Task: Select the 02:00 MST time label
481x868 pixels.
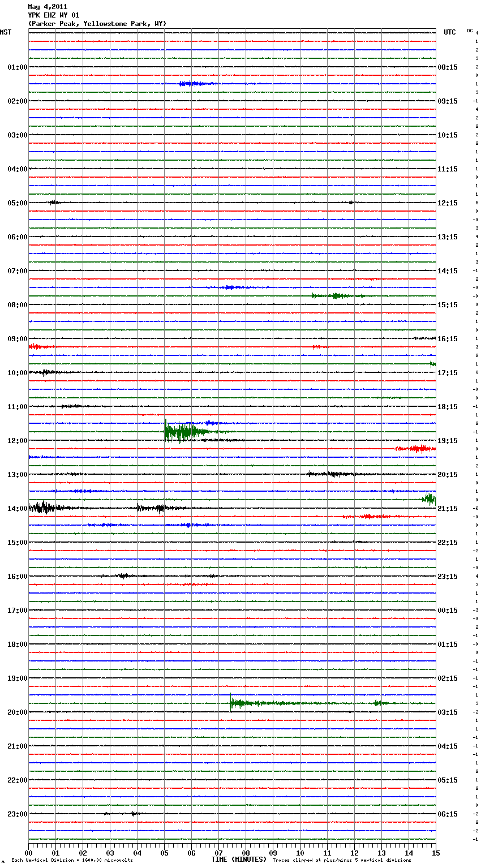Action: click(x=17, y=101)
